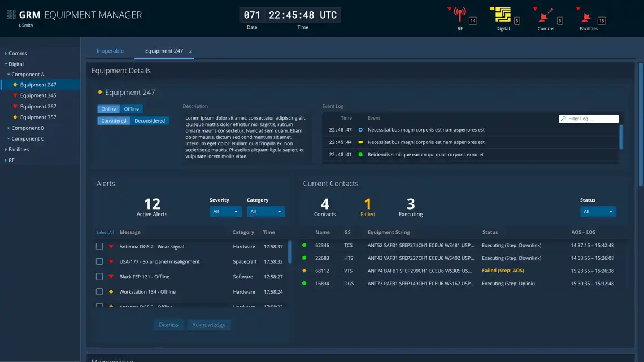Click the Failed (Step: AOS) status text
Viewport: 644px width, 362px height.
point(503,271)
